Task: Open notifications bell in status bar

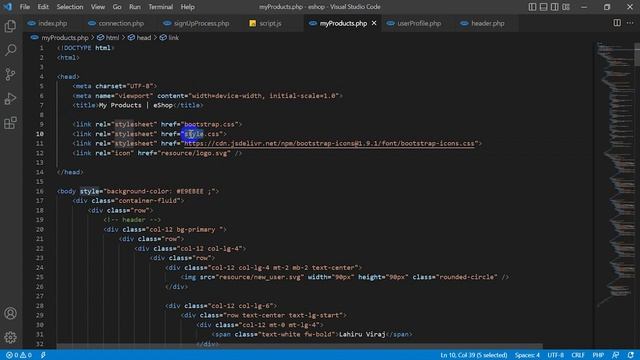Action: (631, 355)
